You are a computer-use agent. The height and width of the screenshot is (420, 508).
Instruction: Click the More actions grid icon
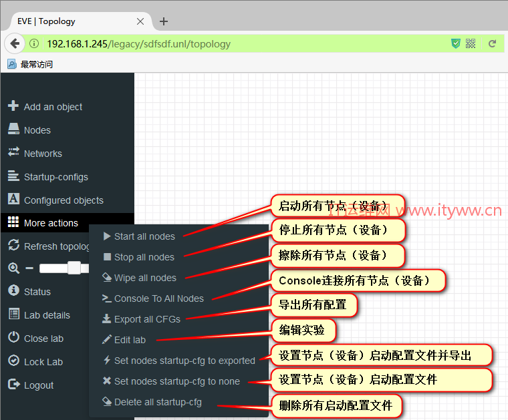13,222
